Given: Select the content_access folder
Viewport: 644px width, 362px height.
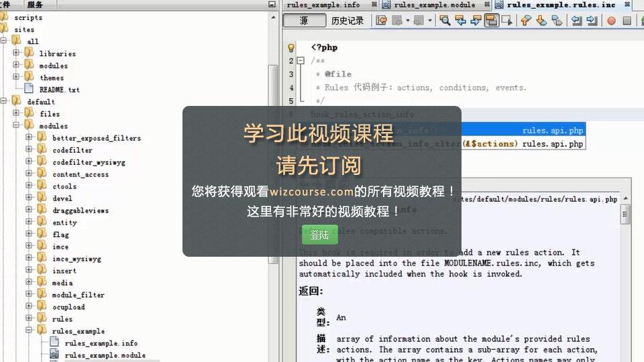Looking at the screenshot, I should pos(80,174).
